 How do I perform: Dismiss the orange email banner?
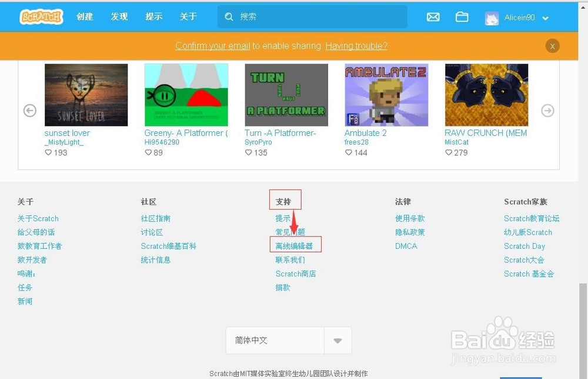(552, 46)
